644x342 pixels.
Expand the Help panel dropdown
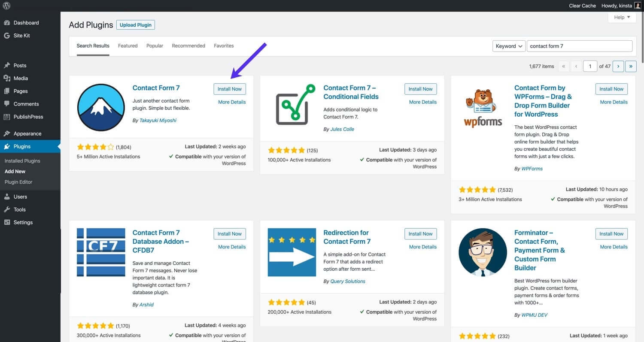pyautogui.click(x=622, y=17)
